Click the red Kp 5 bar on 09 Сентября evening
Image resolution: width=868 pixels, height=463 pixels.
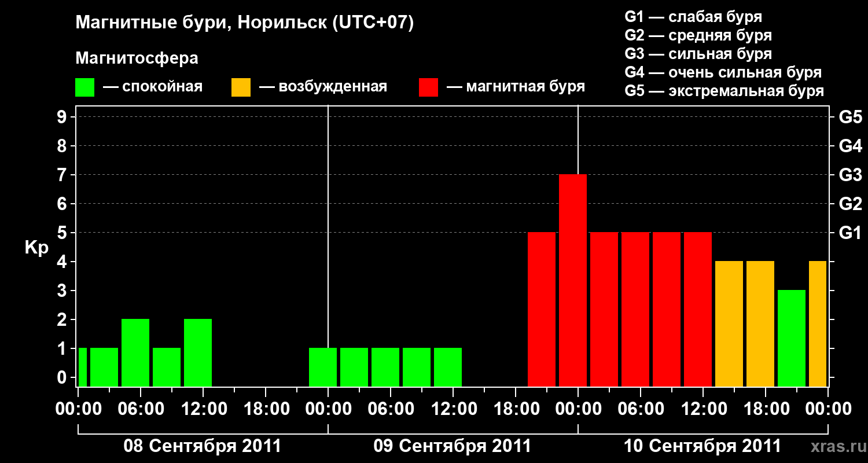click(542, 309)
